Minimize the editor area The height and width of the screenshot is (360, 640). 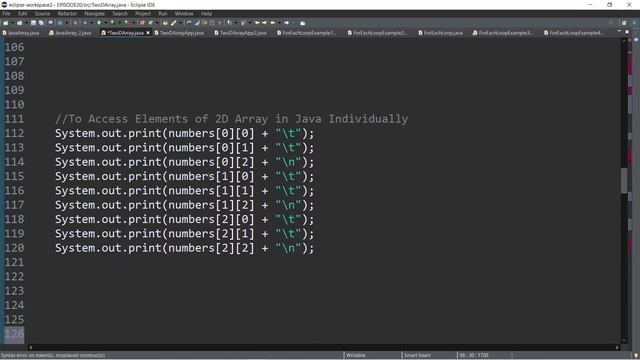pos(619,31)
